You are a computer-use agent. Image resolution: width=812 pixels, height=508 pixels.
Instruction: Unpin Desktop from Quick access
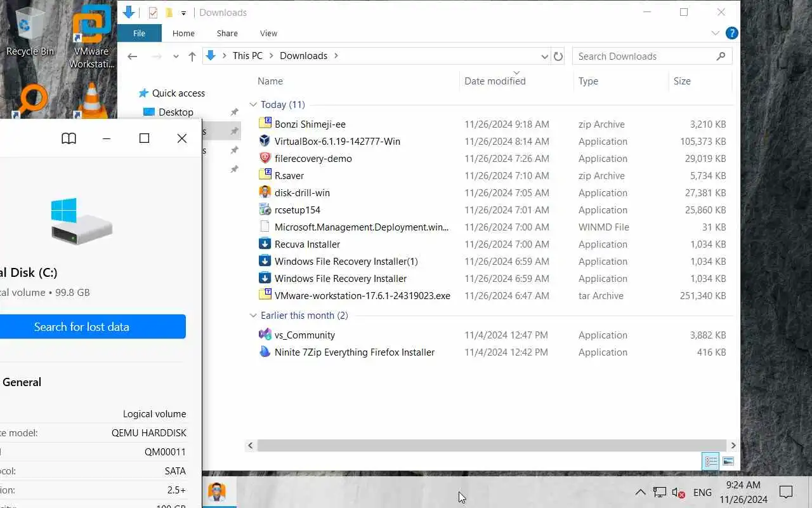(234, 112)
